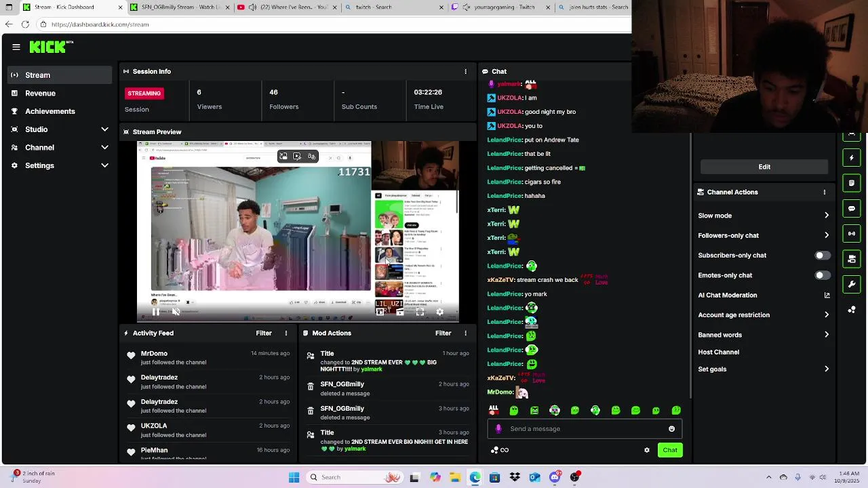Select Revenue in the sidebar
The width and height of the screenshot is (868, 488).
60,94
